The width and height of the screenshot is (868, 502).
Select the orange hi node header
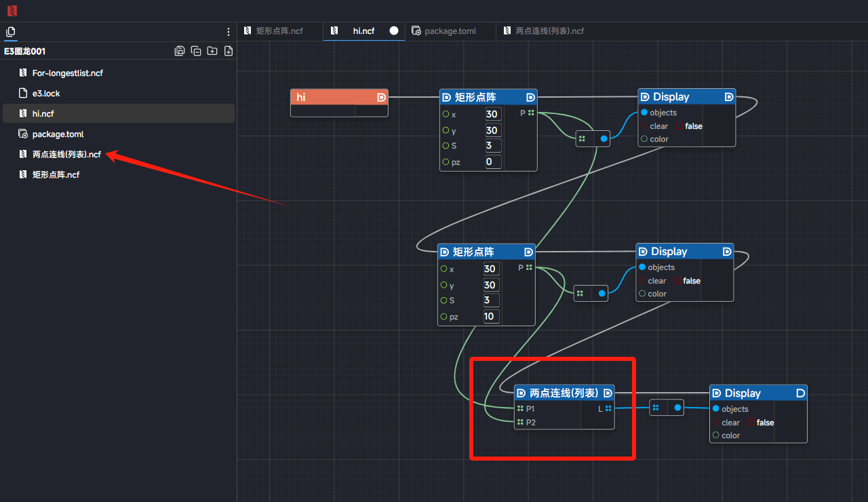point(332,97)
